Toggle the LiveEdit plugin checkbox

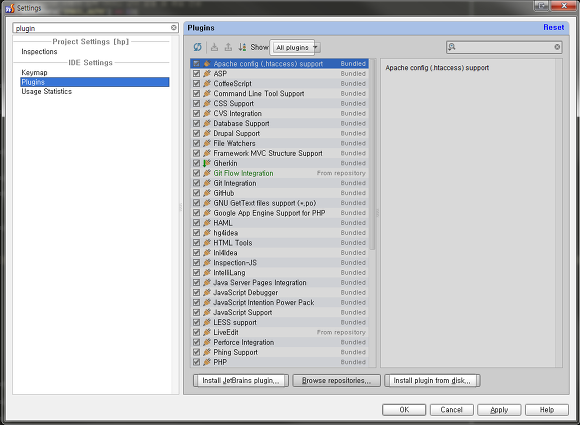click(196, 332)
